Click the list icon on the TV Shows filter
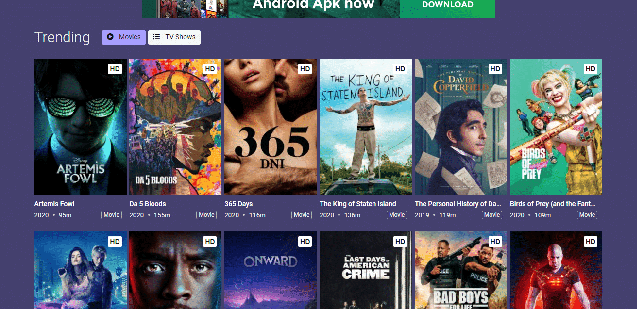 click(x=156, y=37)
